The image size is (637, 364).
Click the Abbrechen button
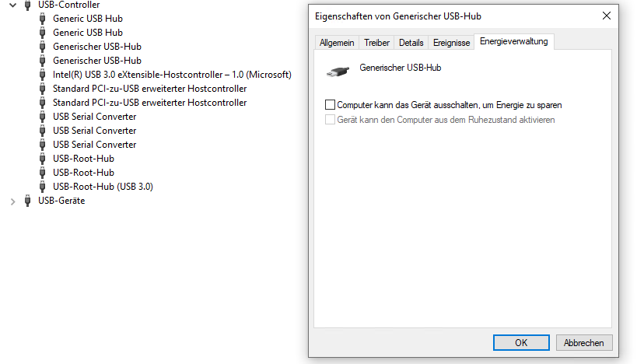point(584,342)
